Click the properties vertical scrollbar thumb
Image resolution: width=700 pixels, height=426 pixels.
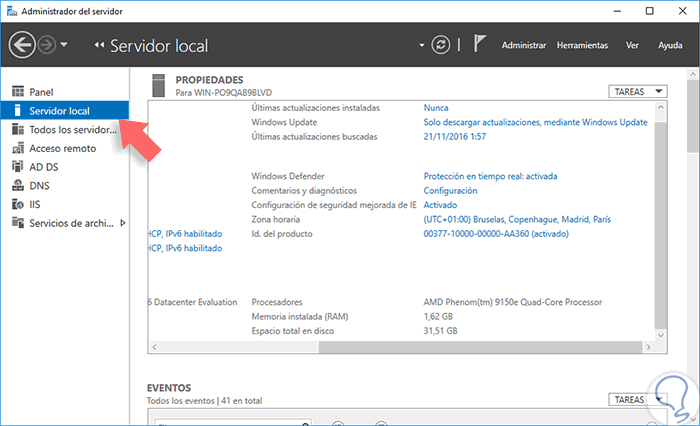pyautogui.click(x=661, y=225)
